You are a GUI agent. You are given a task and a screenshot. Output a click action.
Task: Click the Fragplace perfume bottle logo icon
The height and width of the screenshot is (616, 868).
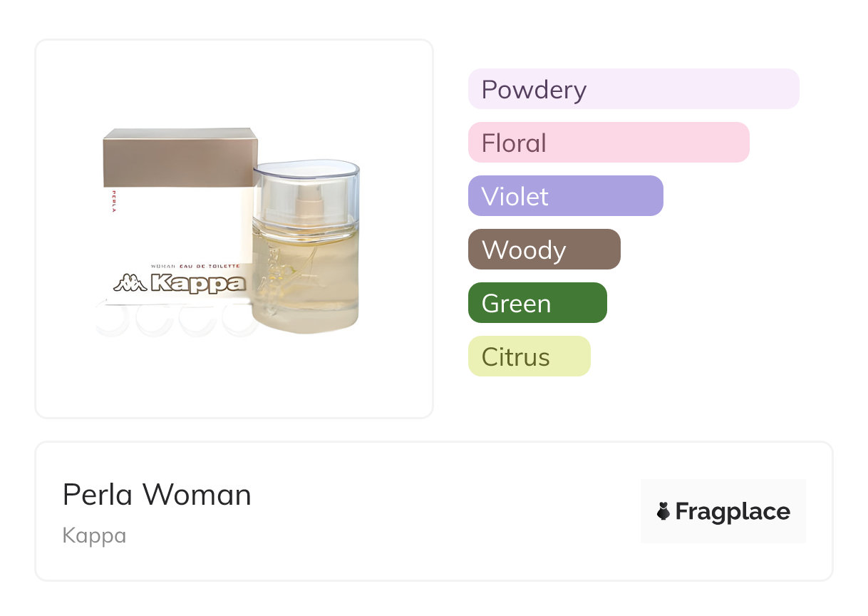[x=663, y=511]
